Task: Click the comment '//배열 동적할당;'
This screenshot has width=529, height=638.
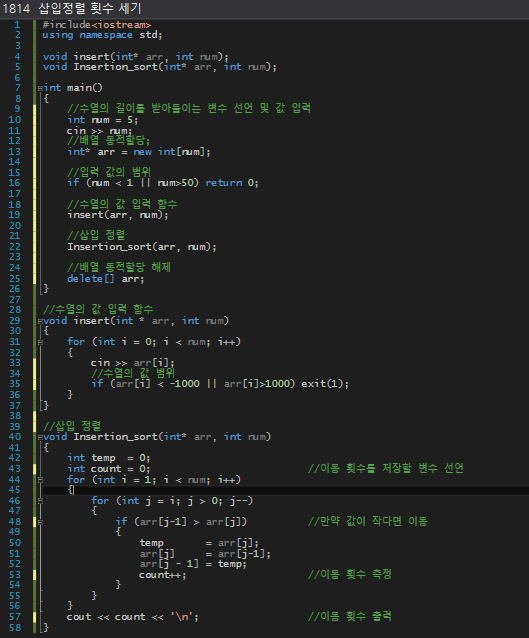Action: click(108, 141)
